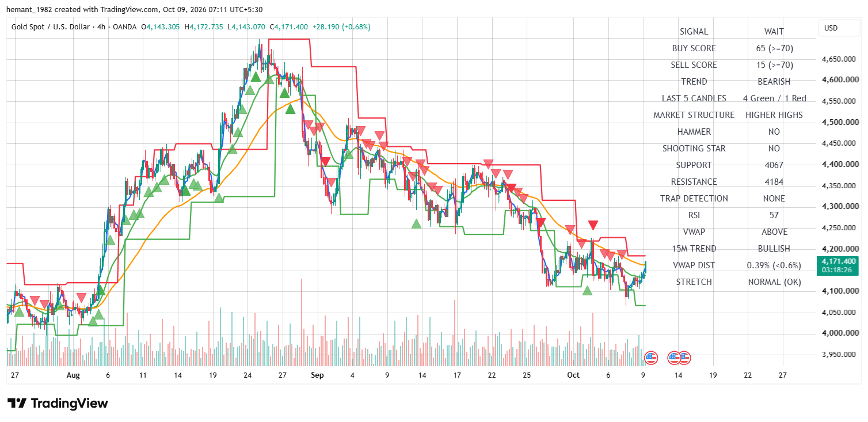Click the 3,950.000 price axis label
The image size is (868, 422).
[838, 354]
